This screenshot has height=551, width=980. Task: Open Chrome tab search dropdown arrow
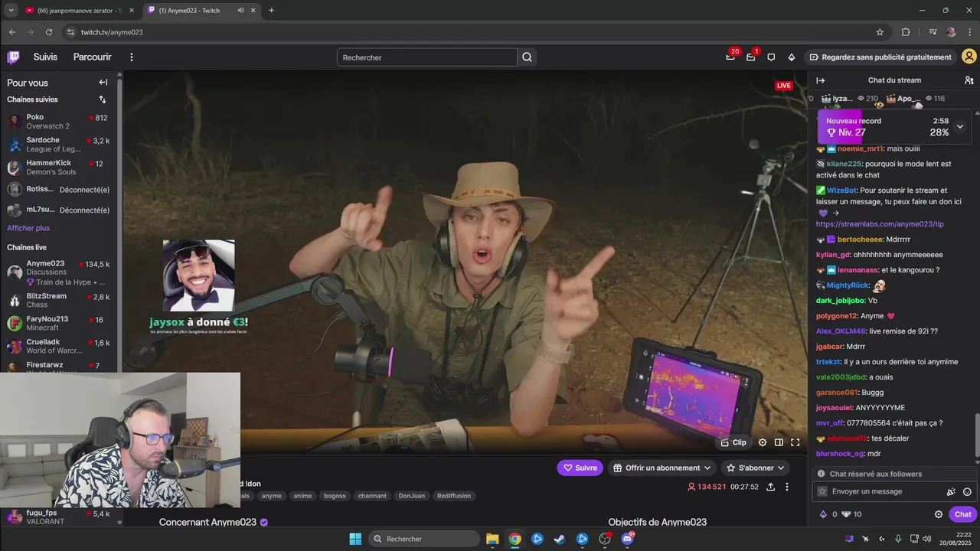click(x=11, y=10)
